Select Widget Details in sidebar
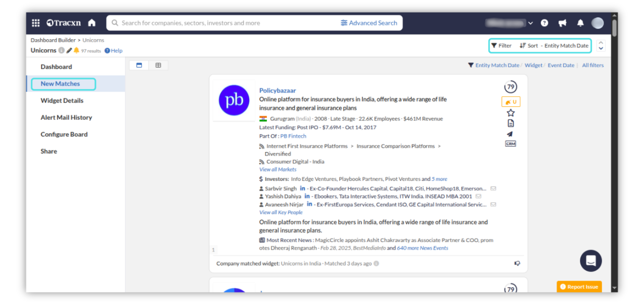The width and height of the screenshot is (644, 308). point(62,100)
